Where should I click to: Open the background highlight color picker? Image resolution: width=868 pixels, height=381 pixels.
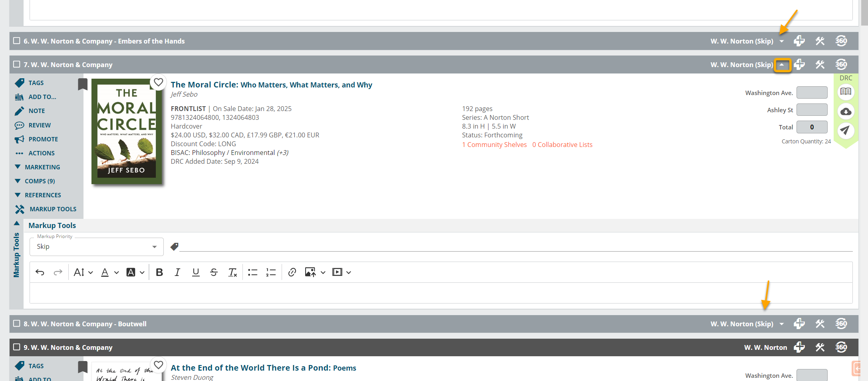135,272
